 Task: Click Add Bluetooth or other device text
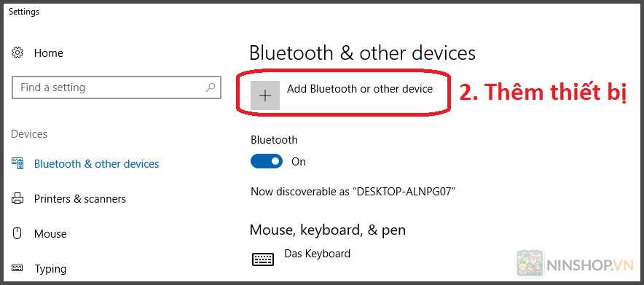coord(360,89)
